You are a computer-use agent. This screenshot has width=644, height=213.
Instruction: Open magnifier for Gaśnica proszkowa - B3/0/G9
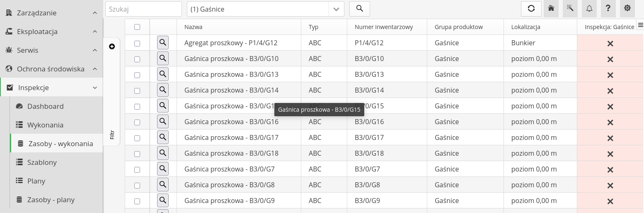163,201
